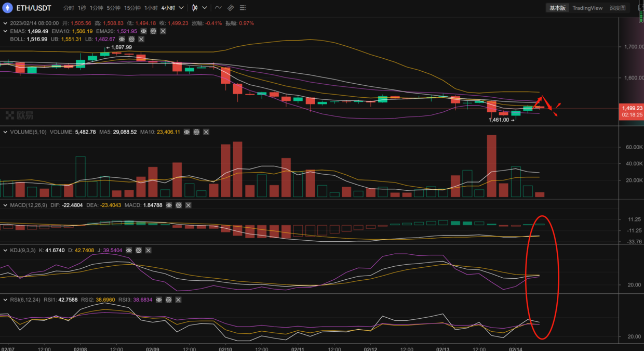This screenshot has height=351, width=644.
Task: Open BOLL indicator settings gear
Action: (x=131, y=39)
